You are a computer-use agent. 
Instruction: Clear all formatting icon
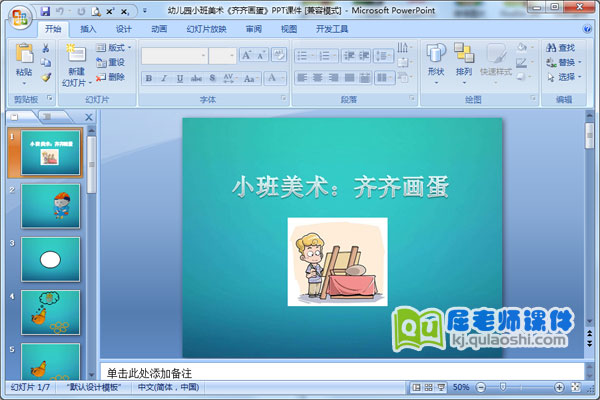tap(279, 55)
